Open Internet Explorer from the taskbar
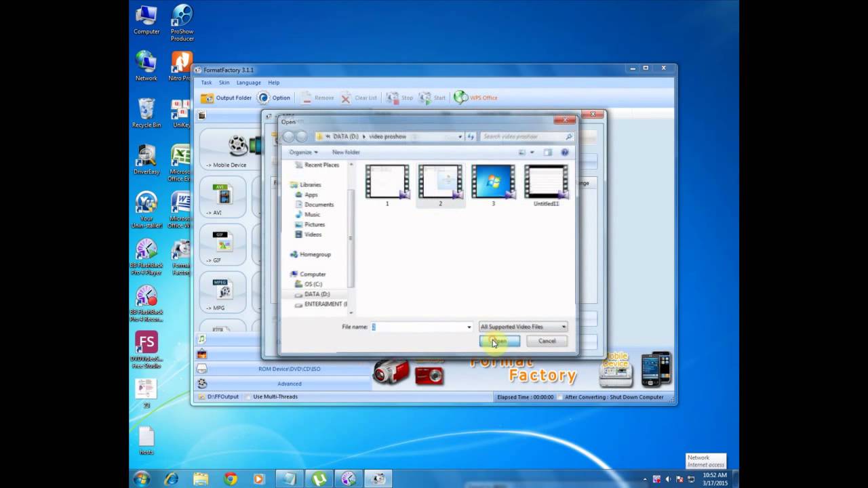 click(x=172, y=479)
